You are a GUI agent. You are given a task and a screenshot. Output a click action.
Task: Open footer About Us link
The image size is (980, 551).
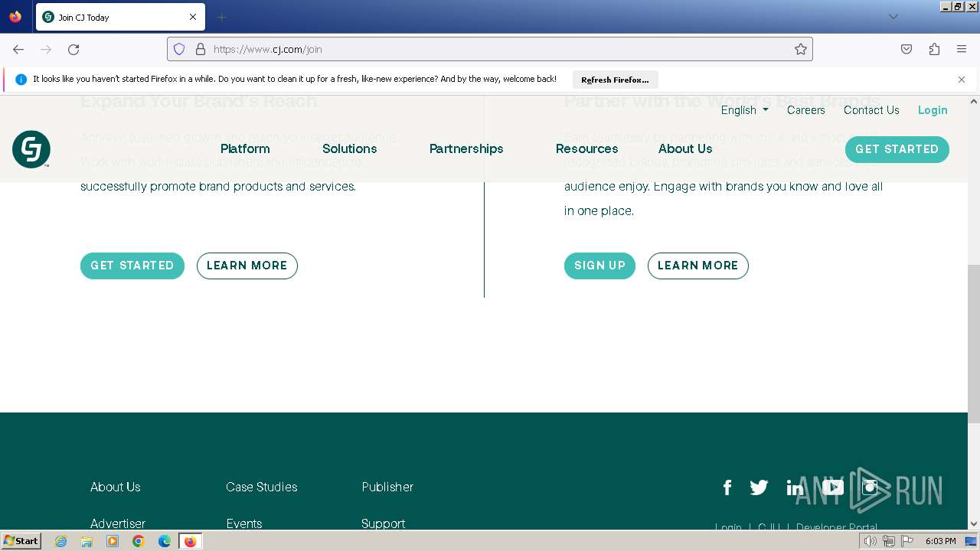pyautogui.click(x=116, y=487)
